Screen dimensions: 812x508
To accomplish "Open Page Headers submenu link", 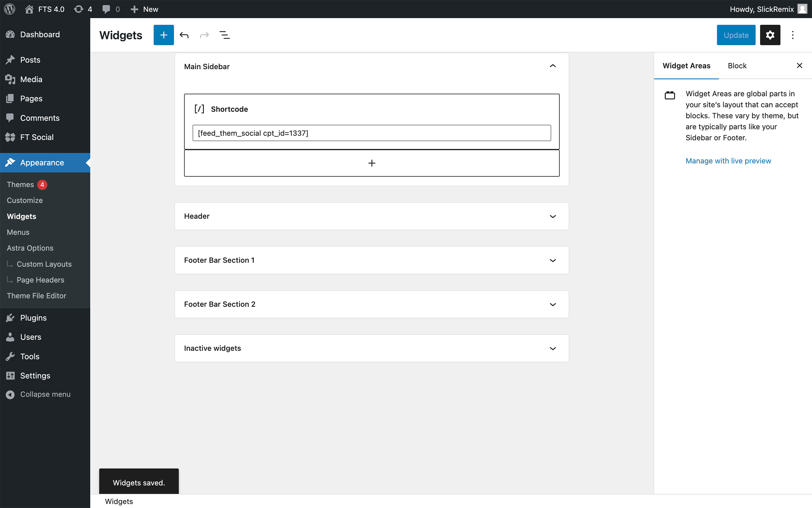I will point(40,280).
